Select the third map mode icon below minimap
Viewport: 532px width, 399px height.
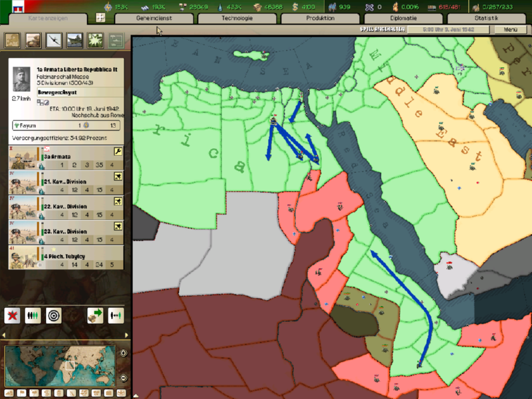[34, 393]
